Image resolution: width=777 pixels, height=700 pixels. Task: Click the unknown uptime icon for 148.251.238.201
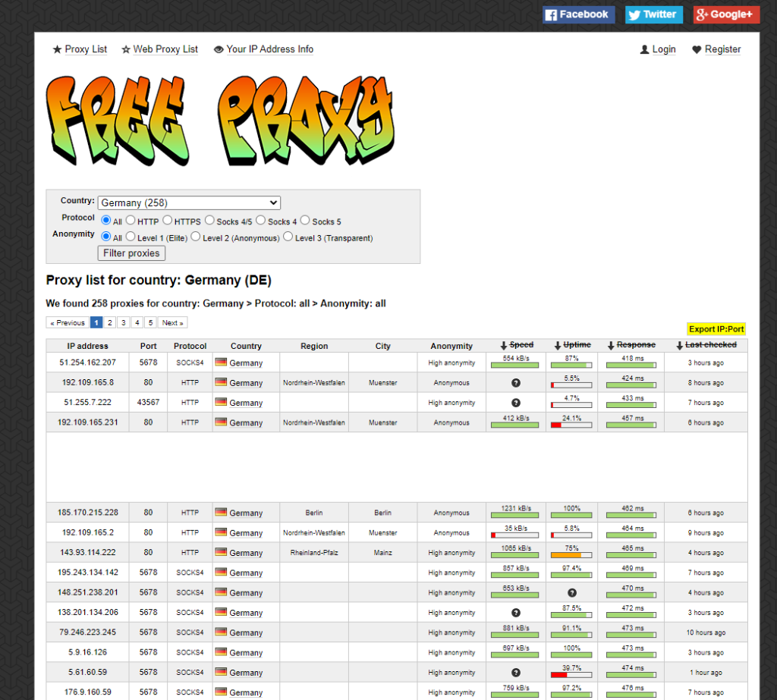[x=572, y=592]
